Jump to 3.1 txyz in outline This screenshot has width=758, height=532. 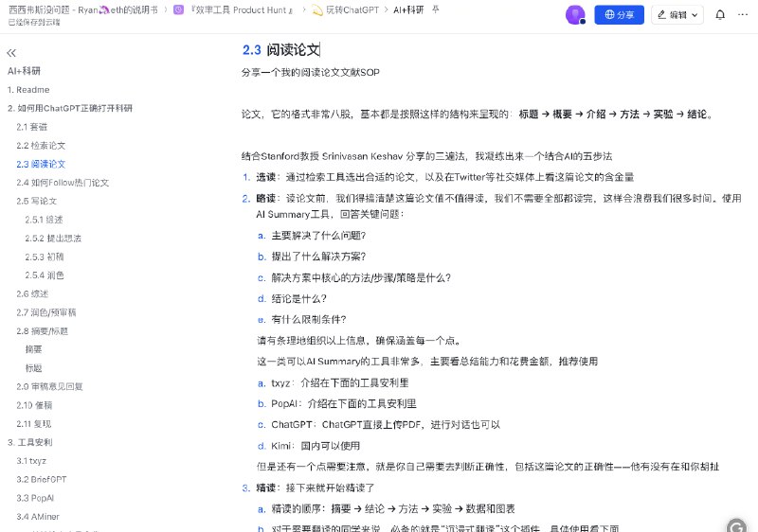tap(31, 461)
